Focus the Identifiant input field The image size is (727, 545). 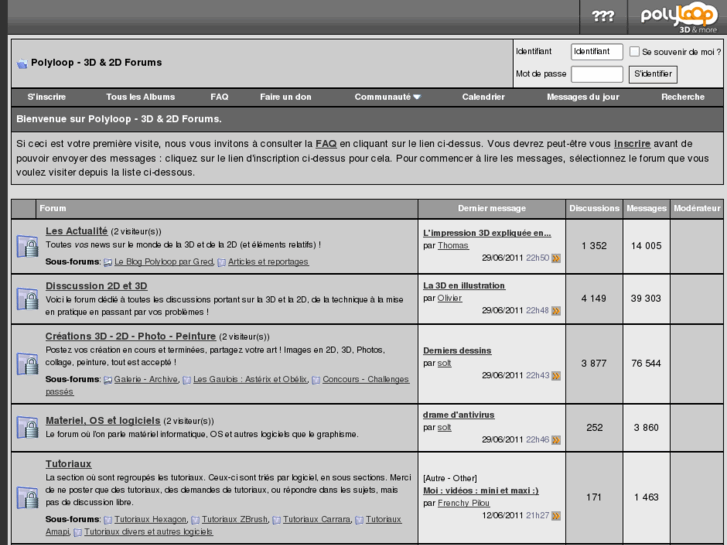pyautogui.click(x=597, y=51)
